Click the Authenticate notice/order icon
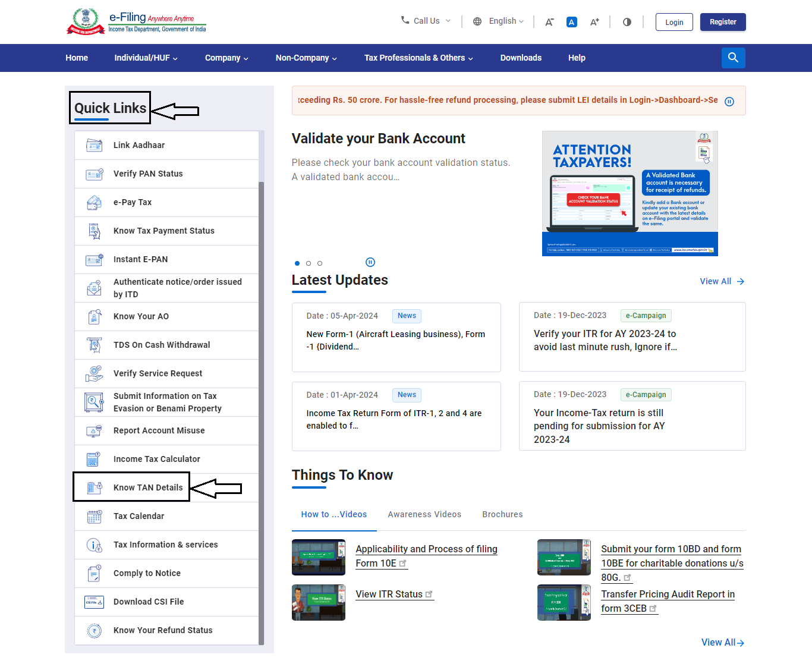This screenshot has height=670, width=812. point(95,288)
